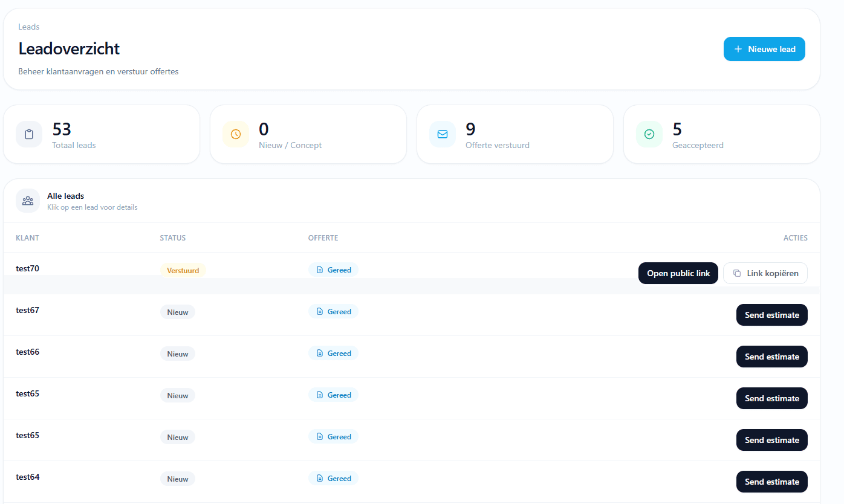Click the people icon beside Alle leads
Image resolution: width=844 pixels, height=504 pixels.
pyautogui.click(x=28, y=201)
